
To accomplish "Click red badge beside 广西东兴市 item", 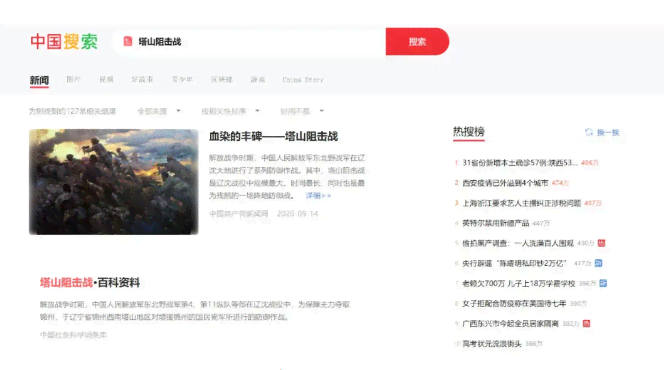I will pos(587,323).
